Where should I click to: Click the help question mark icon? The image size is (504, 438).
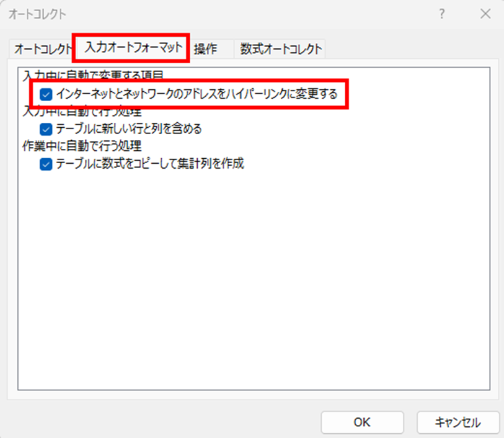click(442, 14)
